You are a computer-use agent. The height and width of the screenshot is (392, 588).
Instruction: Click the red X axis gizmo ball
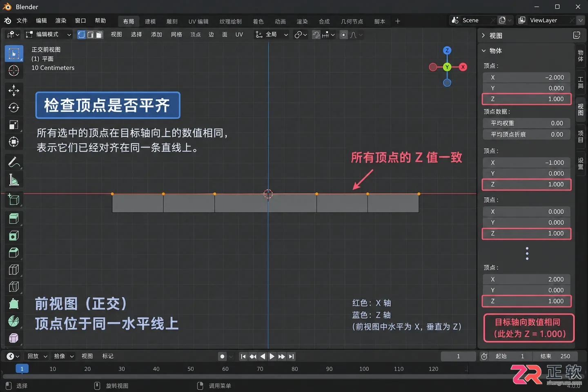(463, 67)
